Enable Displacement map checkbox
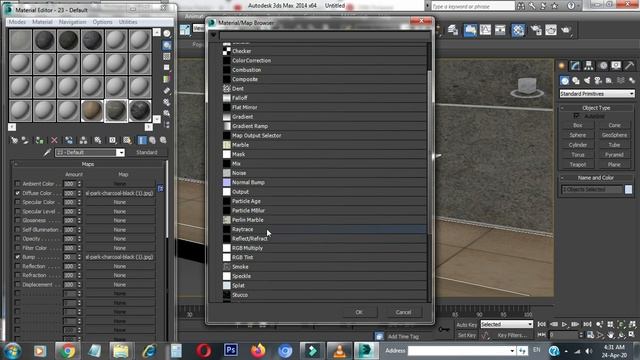Image resolution: width=640 pixels, height=360 pixels. [x=18, y=284]
